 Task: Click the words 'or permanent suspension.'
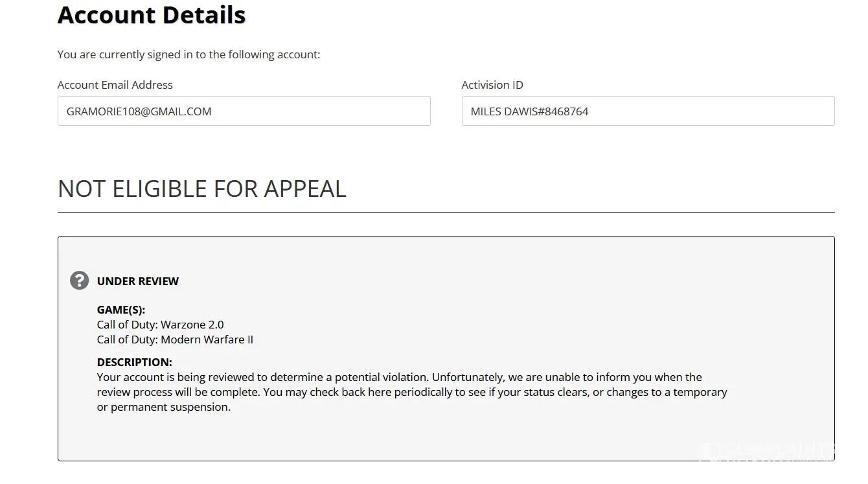coord(164,407)
